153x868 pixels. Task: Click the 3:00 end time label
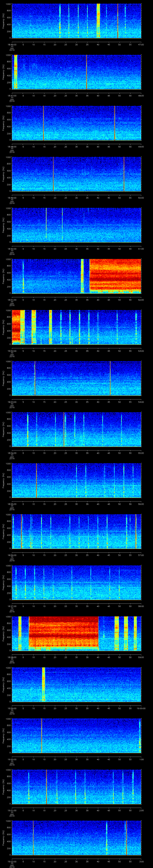tap(141, 861)
